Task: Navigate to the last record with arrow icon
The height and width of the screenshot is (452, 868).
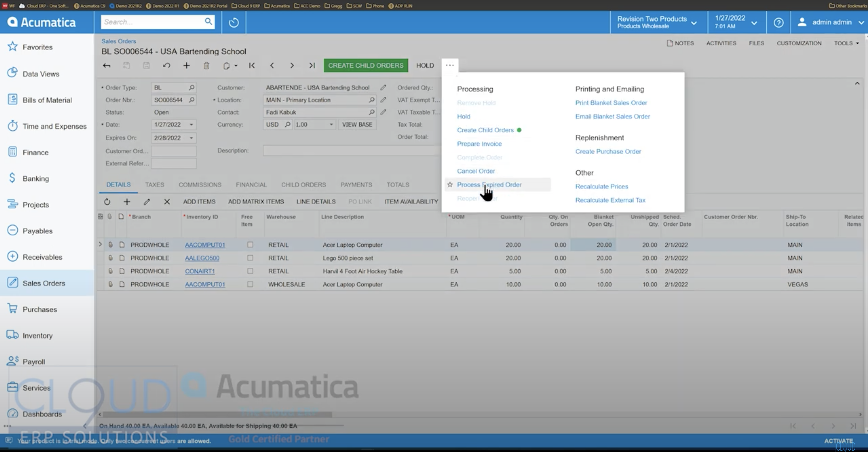Action: [311, 65]
